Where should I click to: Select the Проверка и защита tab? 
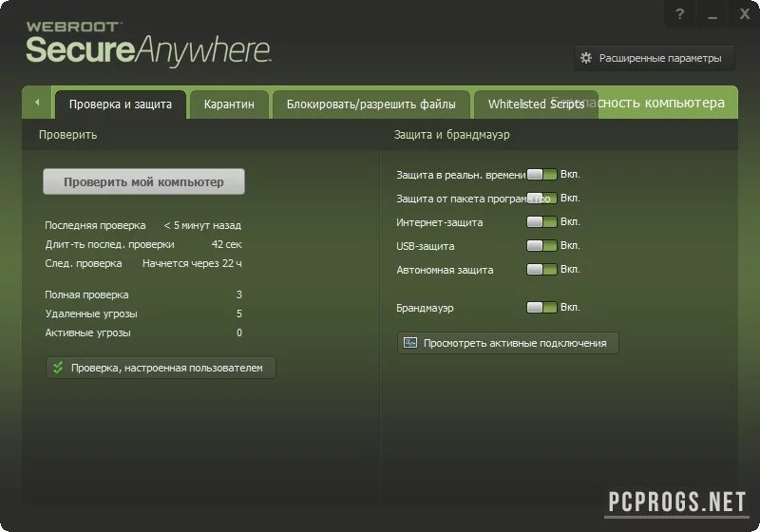coord(121,104)
